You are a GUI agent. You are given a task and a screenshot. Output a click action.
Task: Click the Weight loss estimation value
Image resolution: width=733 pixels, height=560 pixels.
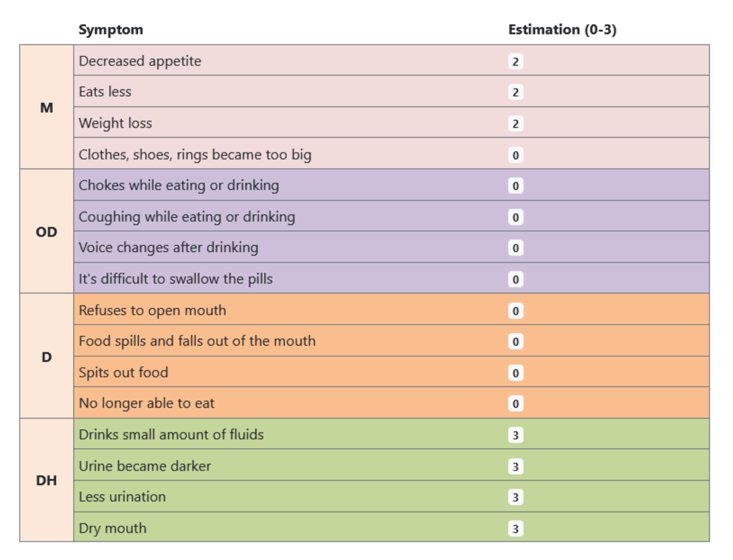pos(515,123)
